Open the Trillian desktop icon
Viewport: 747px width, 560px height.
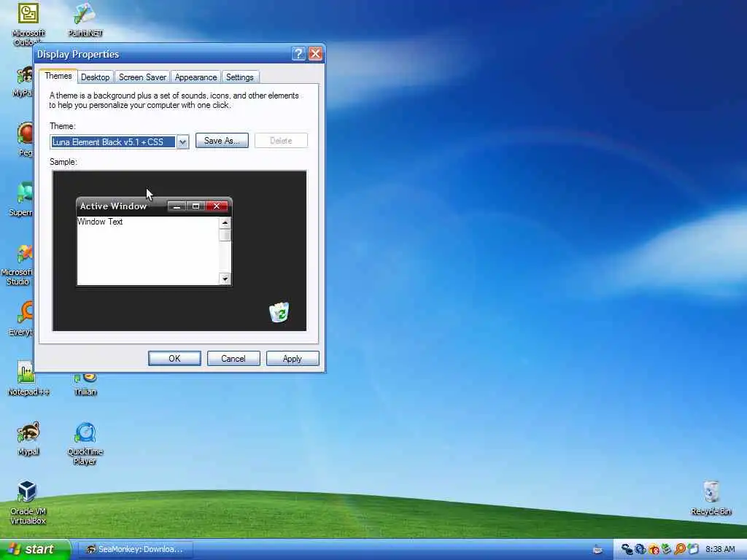[x=85, y=385]
